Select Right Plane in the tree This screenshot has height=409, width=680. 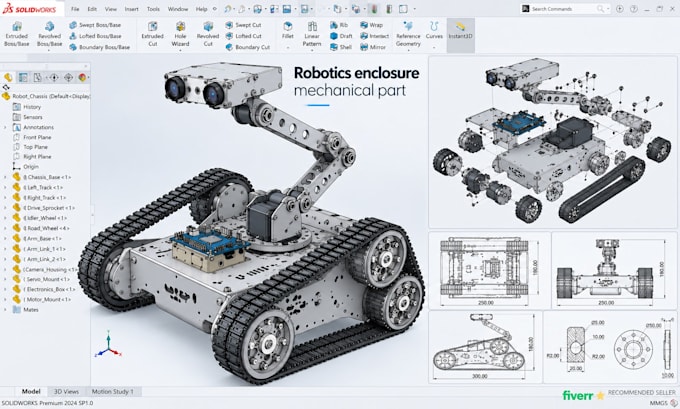click(37, 157)
